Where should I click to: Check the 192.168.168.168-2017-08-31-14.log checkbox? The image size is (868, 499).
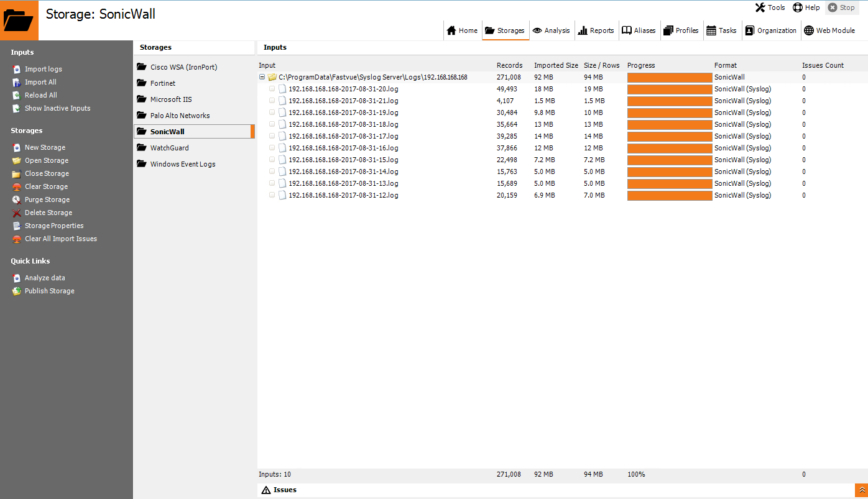tap(272, 172)
